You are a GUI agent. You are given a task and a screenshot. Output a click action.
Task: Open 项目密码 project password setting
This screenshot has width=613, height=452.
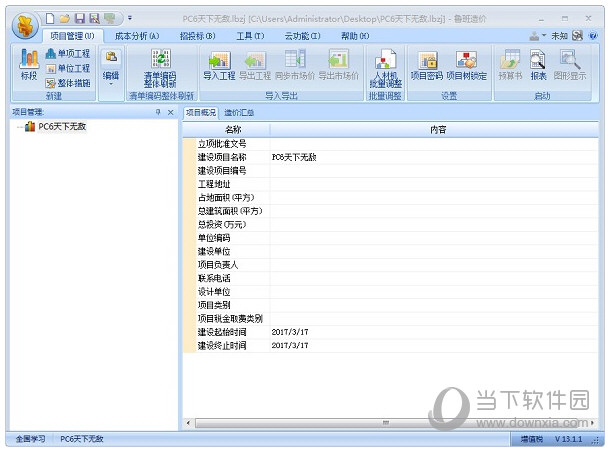[427, 65]
